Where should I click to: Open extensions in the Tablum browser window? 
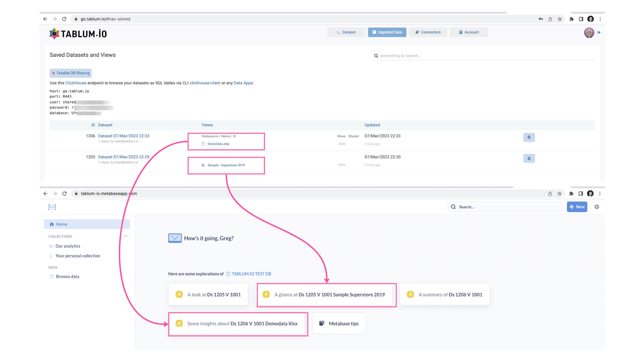click(572, 19)
